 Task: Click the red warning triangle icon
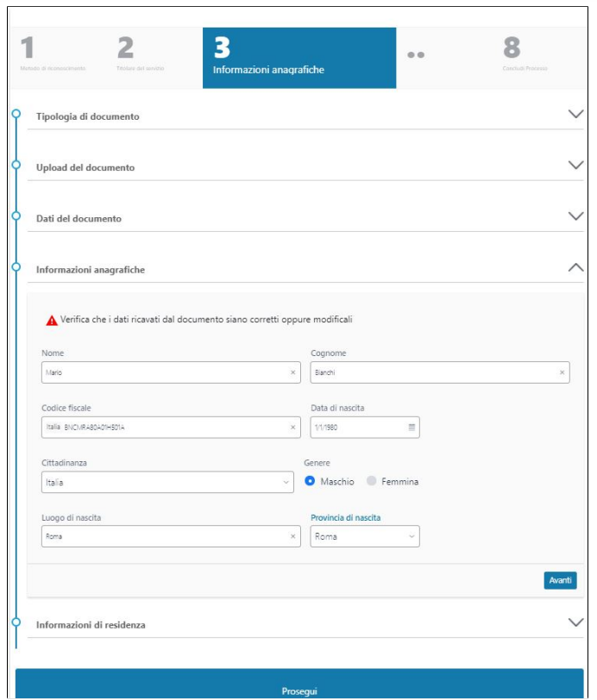52,320
